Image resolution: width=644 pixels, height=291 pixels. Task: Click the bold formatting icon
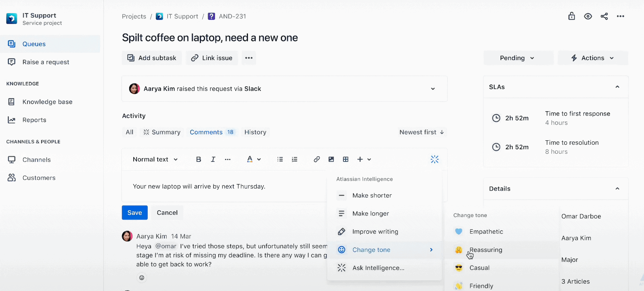pyautogui.click(x=198, y=159)
